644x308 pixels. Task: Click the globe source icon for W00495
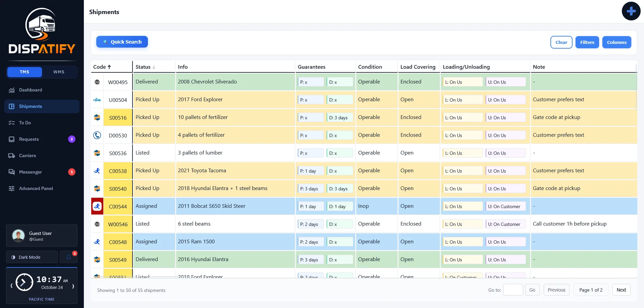pyautogui.click(x=97, y=82)
